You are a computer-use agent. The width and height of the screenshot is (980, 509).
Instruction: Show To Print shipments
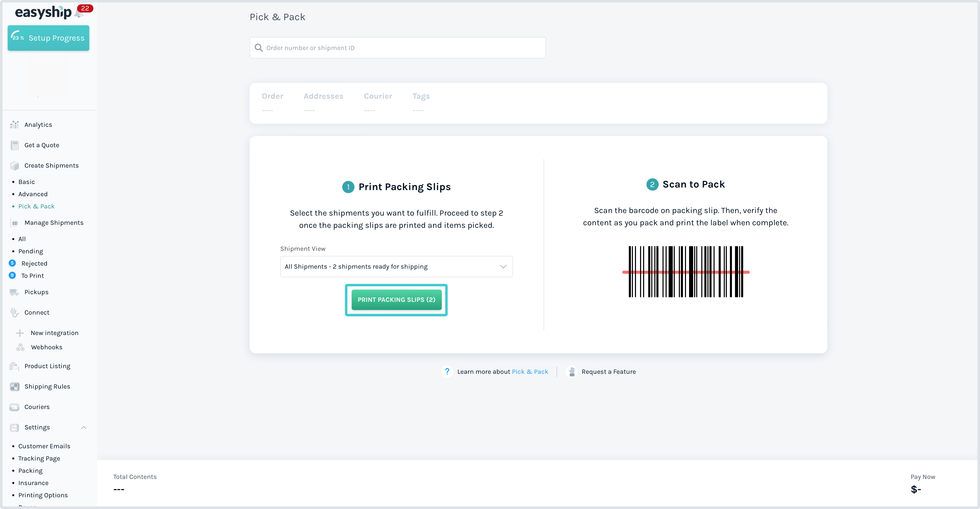[x=32, y=276]
